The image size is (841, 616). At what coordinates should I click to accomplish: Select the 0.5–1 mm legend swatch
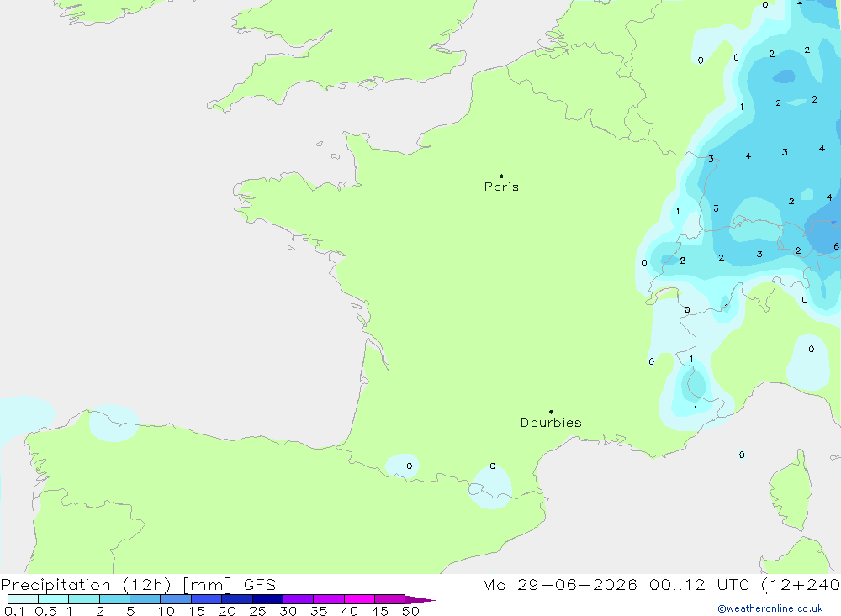pos(53,599)
